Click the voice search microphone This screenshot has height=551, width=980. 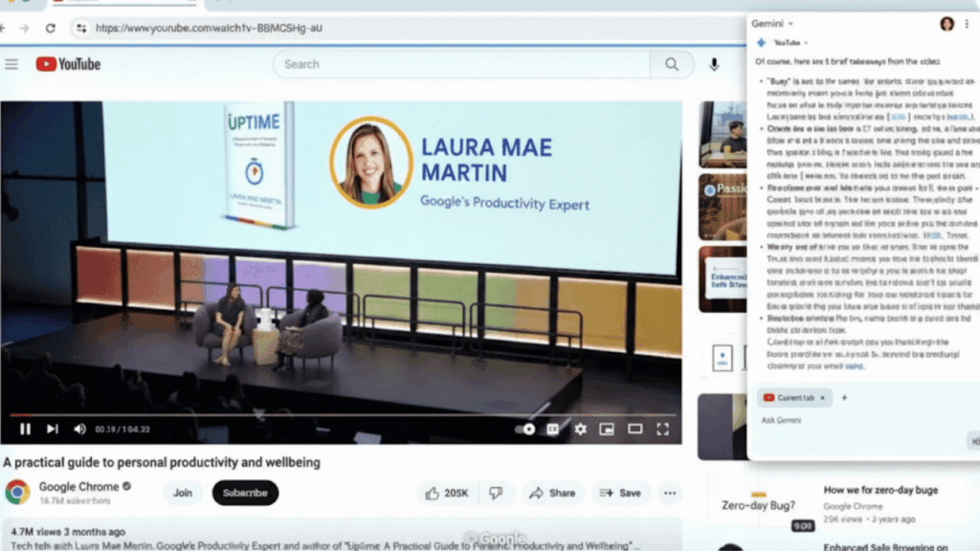[713, 64]
